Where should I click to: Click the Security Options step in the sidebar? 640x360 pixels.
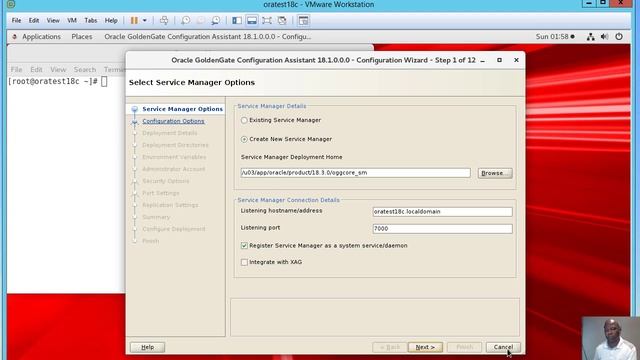(x=165, y=181)
